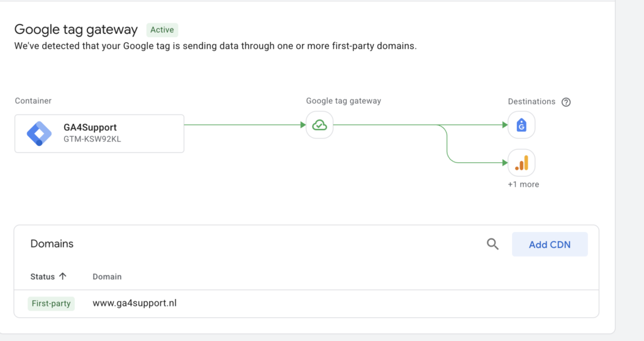Click the Domains section heading
Viewport: 644px width, 341px height.
point(52,243)
